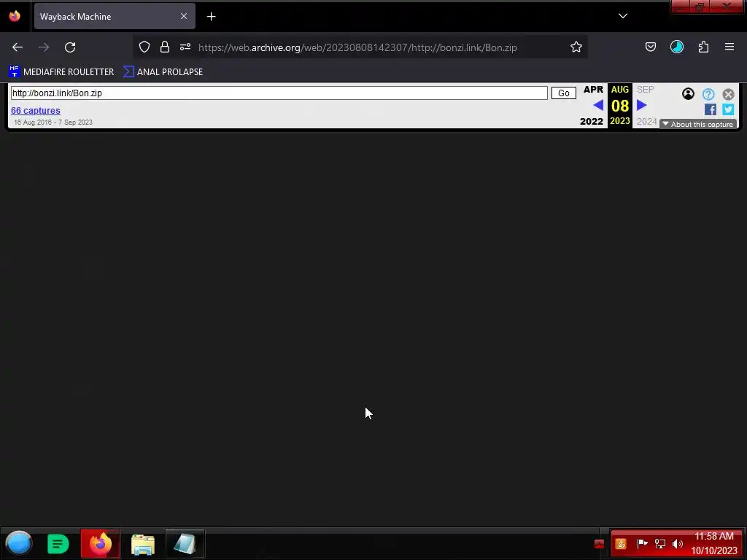Open a new tab with the plus button
Screen dimensions: 747x560
coord(211,17)
